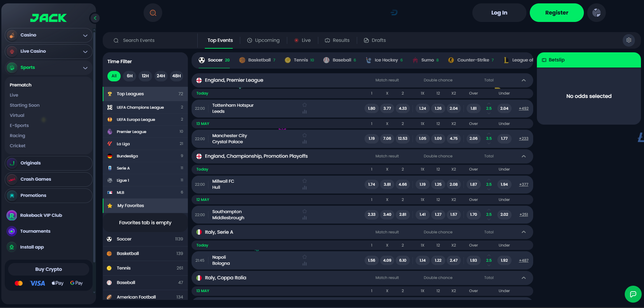Open the Starting Soon link

click(25, 105)
